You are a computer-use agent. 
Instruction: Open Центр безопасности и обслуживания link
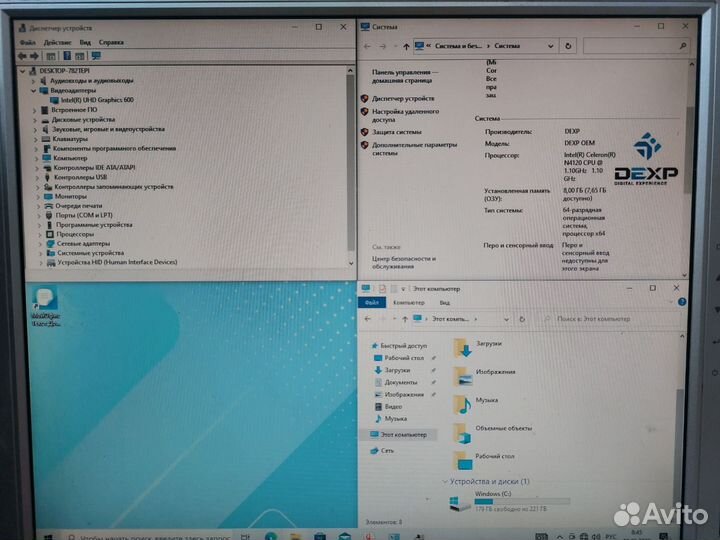[404, 263]
